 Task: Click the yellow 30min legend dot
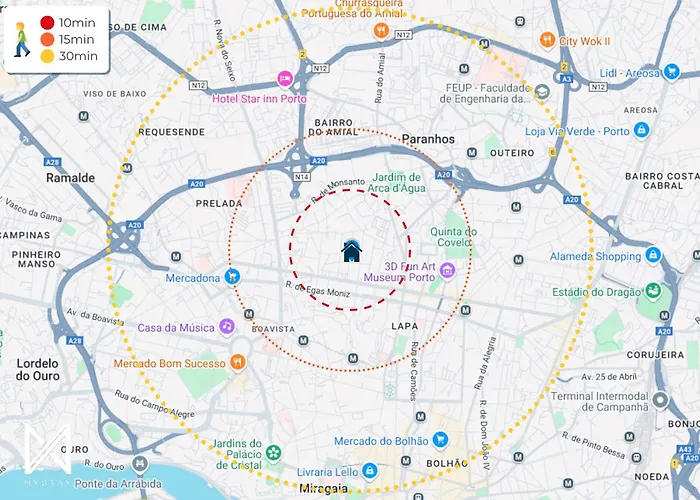47,56
